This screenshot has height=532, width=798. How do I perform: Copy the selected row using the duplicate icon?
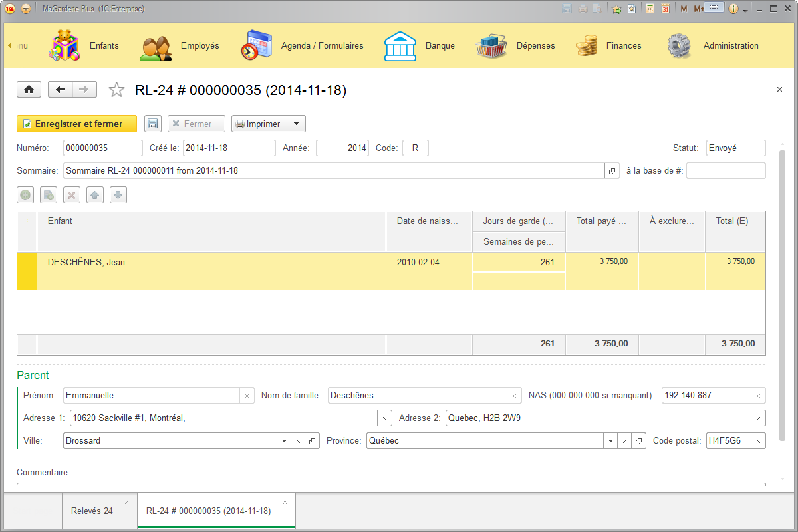[x=48, y=194]
